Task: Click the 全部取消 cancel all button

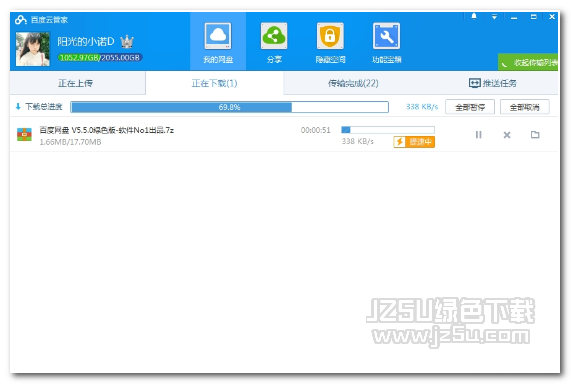Action: 524,107
